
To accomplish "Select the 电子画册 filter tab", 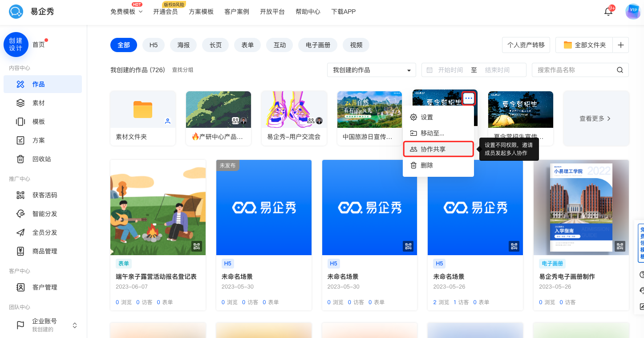I will click(318, 45).
